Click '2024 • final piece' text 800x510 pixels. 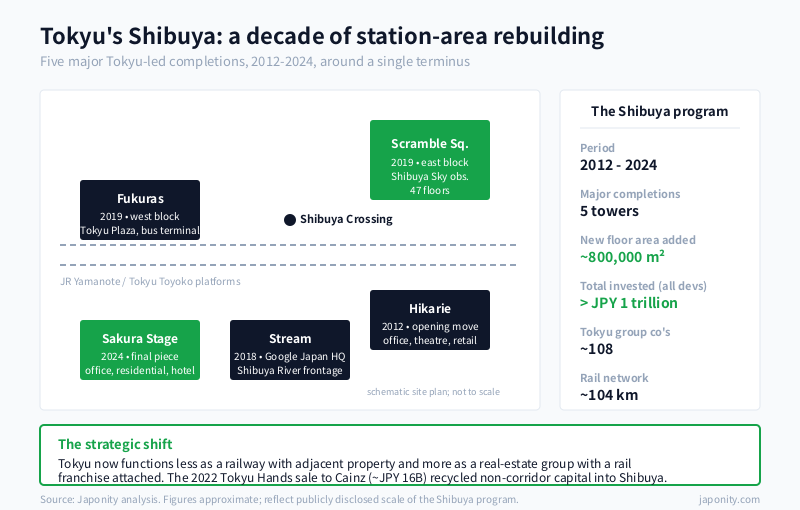click(140, 356)
